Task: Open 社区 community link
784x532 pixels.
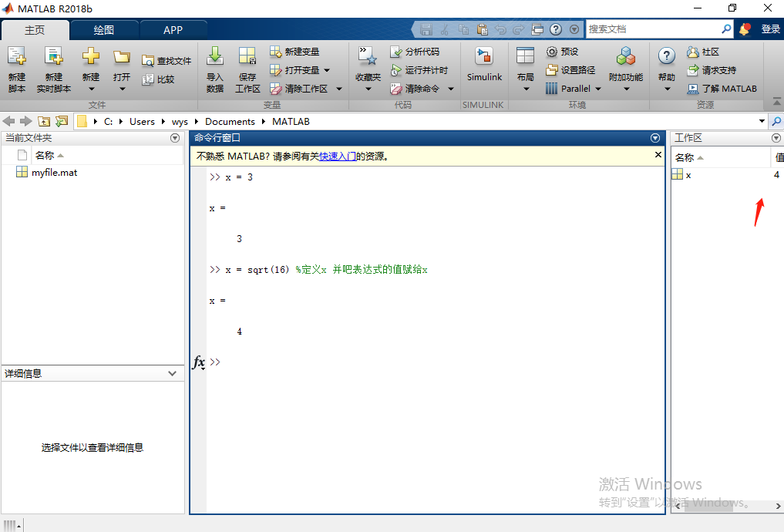Action: pos(703,52)
